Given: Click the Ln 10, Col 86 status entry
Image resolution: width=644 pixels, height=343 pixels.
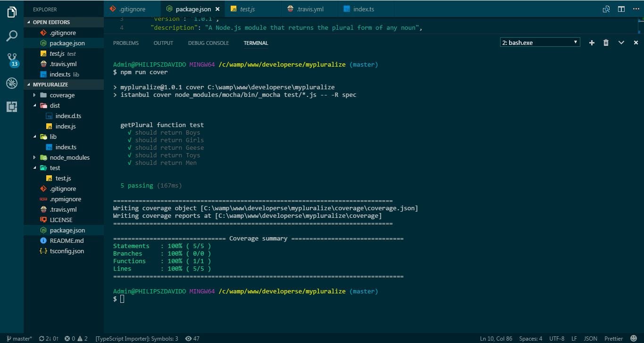Looking at the screenshot, I should (x=496, y=338).
